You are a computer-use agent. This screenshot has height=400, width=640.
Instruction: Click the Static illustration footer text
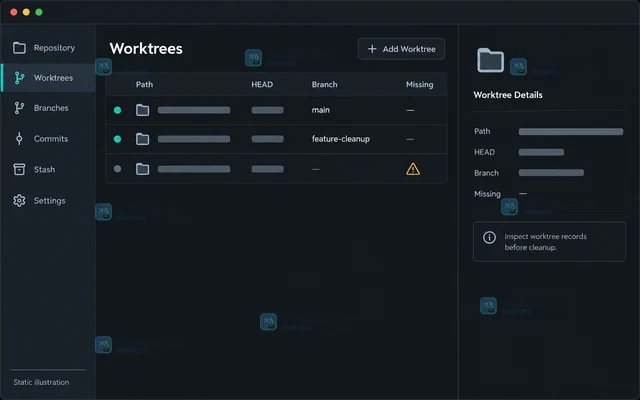coord(41,382)
